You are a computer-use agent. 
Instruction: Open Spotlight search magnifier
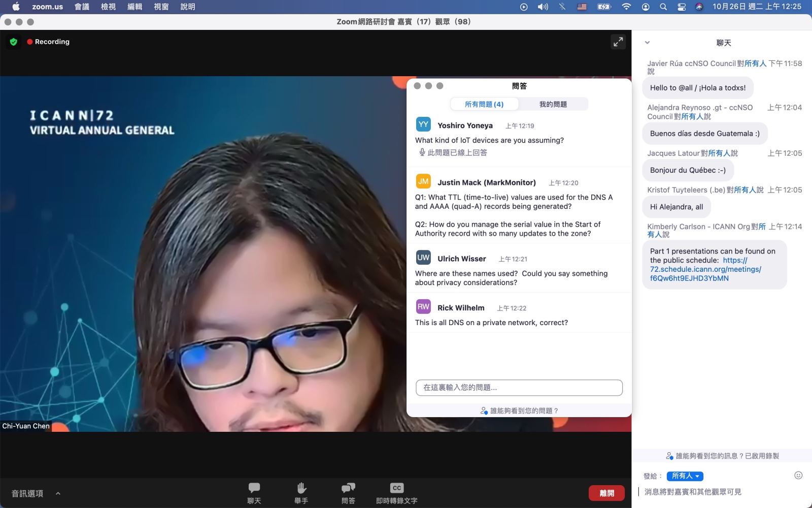point(663,7)
